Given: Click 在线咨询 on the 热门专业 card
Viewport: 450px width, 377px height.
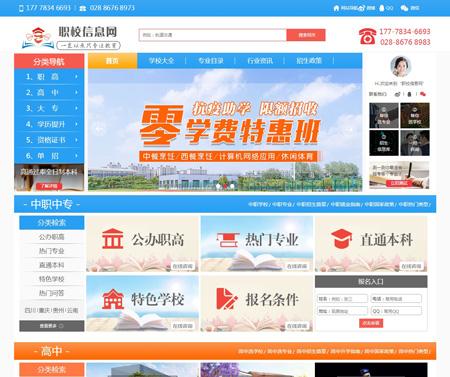Looking at the screenshot, I should 297,266.
